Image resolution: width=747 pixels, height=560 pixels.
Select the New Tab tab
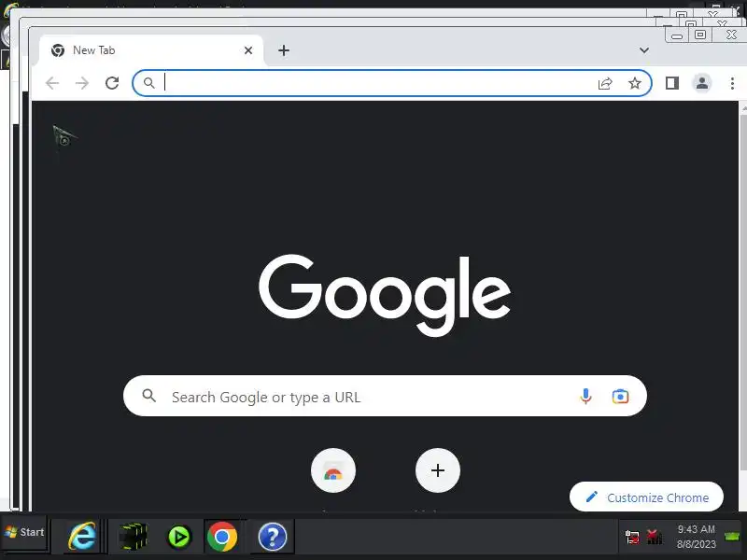click(151, 50)
